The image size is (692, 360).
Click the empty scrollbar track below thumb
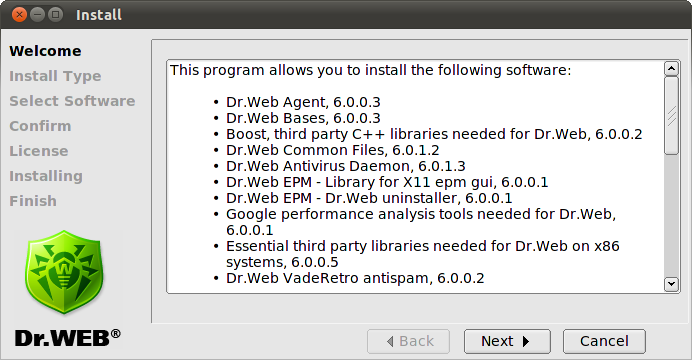pos(671,216)
